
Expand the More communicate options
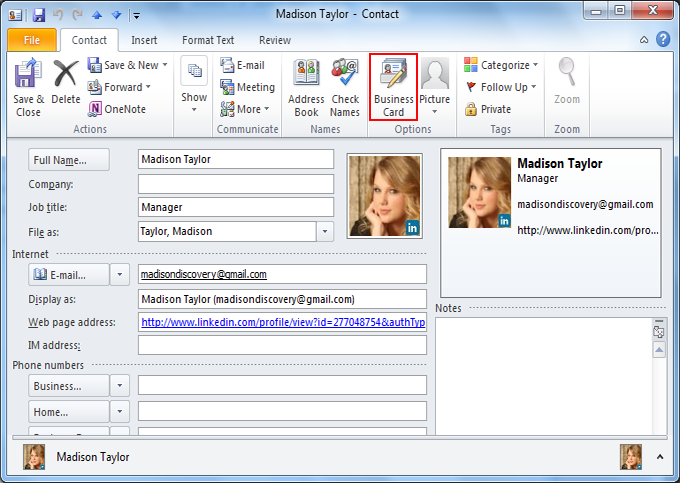pyautogui.click(x=245, y=109)
